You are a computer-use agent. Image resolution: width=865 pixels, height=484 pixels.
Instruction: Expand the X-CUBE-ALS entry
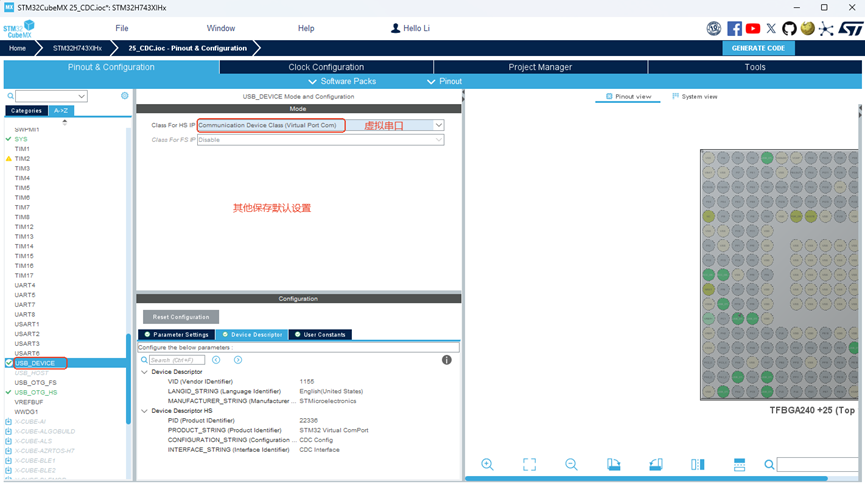pos(8,441)
